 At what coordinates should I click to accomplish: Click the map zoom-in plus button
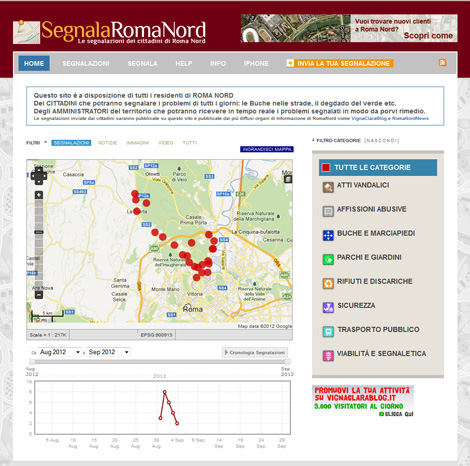tap(39, 195)
